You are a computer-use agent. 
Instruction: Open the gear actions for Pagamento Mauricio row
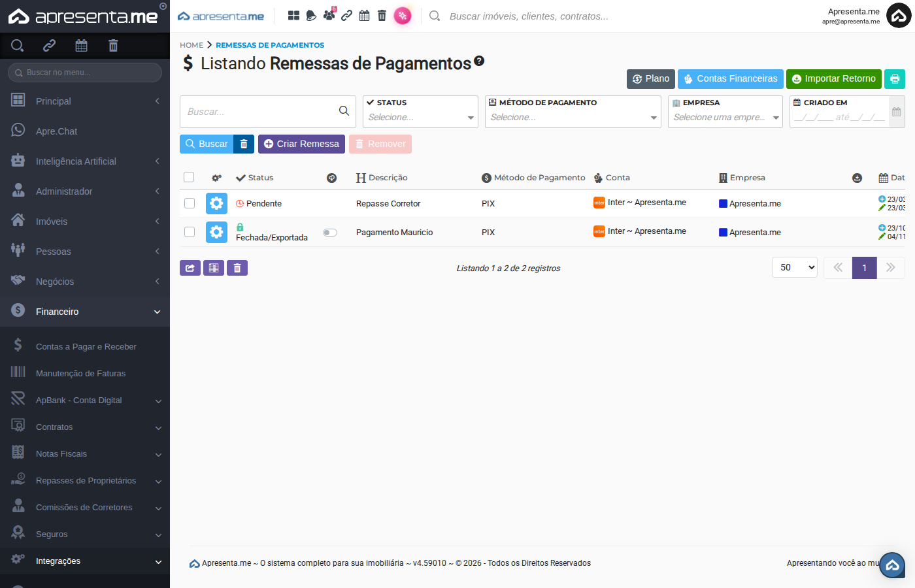point(216,232)
